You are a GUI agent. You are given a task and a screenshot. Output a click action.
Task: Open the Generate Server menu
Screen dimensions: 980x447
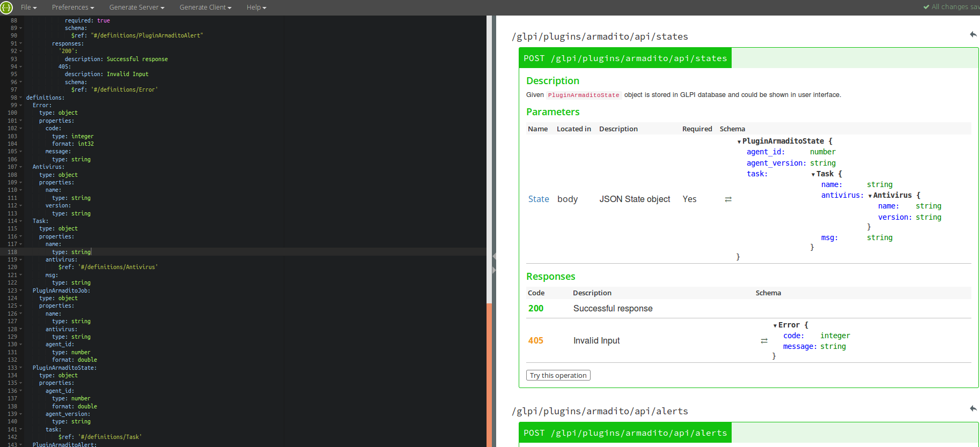[x=137, y=8]
